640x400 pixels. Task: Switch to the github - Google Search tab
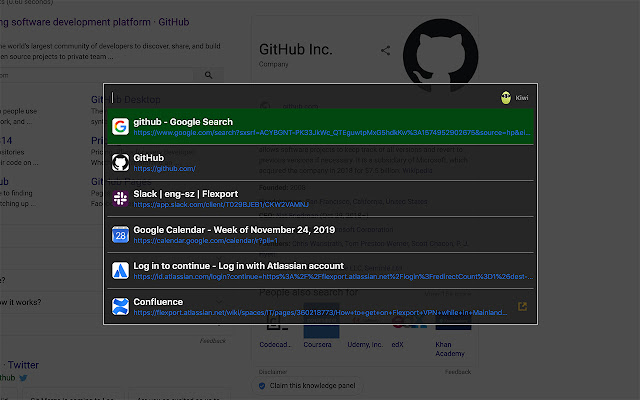tap(320, 127)
